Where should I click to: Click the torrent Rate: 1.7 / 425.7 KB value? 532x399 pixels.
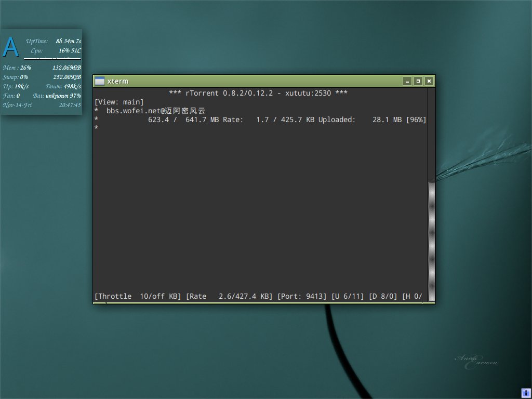269,119
